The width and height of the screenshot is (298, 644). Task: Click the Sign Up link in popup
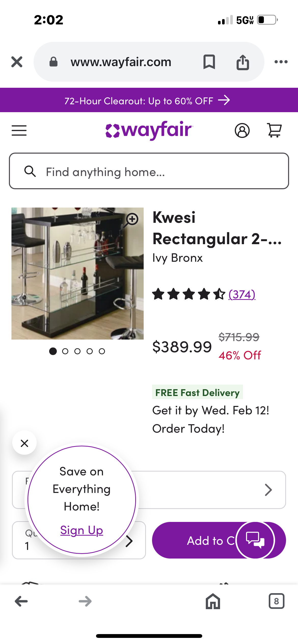tap(82, 530)
